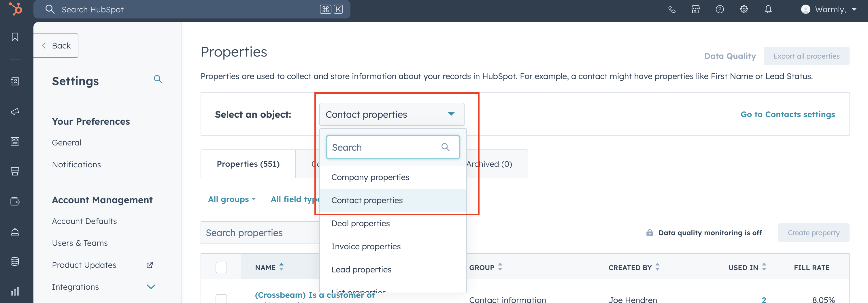This screenshot has height=303, width=868.
Task: Open the Warmly account menu
Action: tap(828, 10)
